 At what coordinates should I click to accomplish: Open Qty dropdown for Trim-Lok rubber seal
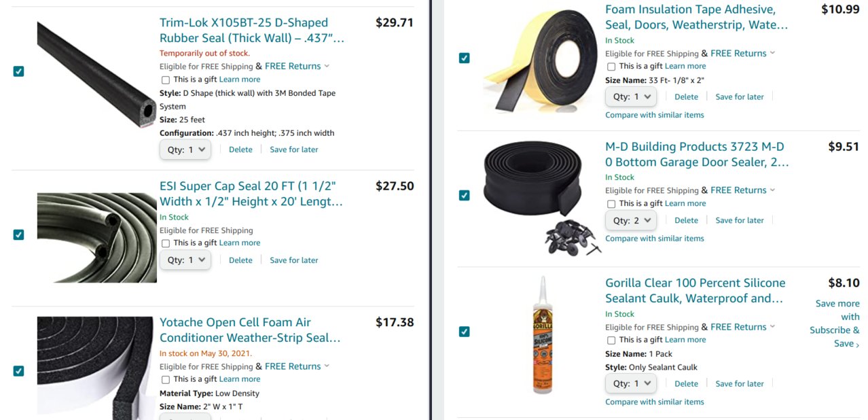click(185, 150)
